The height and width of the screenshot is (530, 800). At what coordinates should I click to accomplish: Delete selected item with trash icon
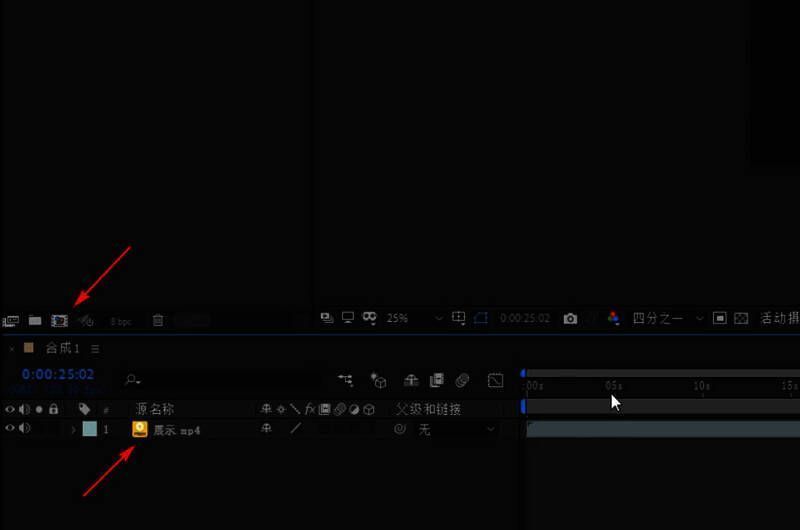coord(158,320)
